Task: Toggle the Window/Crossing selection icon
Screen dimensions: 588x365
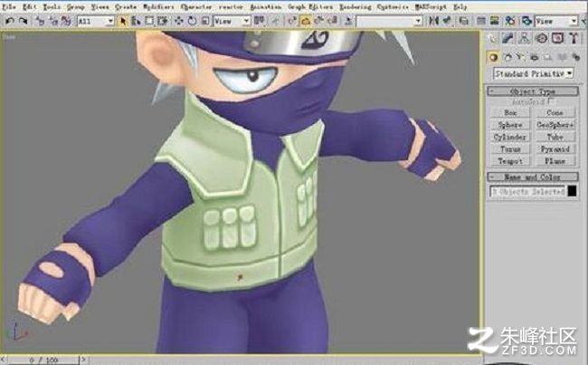Action: pos(162,21)
